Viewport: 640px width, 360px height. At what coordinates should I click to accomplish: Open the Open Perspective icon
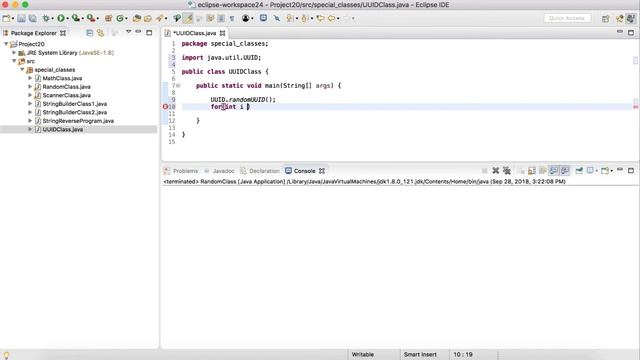pos(605,18)
